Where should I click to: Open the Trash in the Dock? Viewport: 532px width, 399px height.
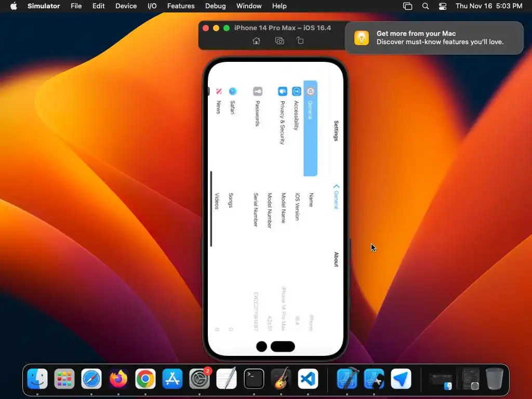coord(495,379)
